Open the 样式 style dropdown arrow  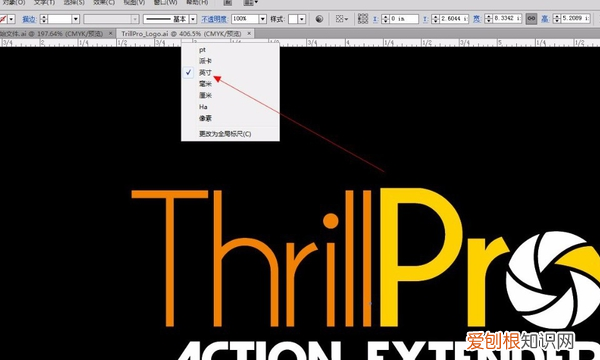click(302, 19)
